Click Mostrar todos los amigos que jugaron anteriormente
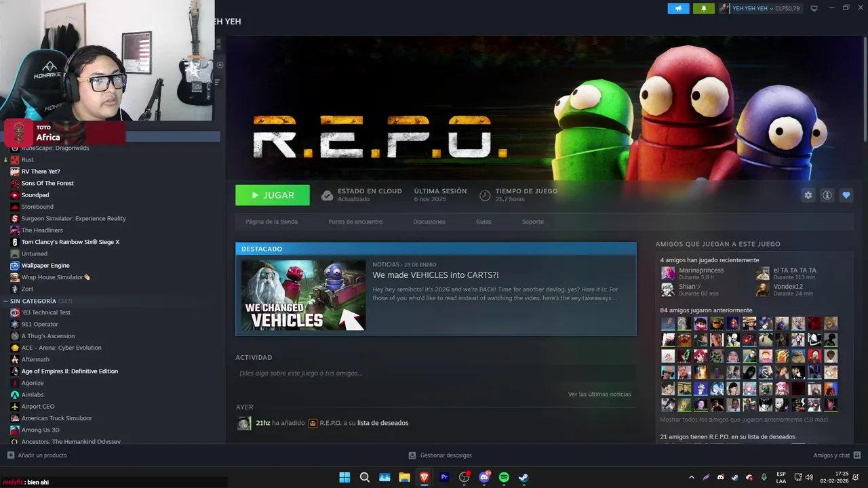 point(744,420)
